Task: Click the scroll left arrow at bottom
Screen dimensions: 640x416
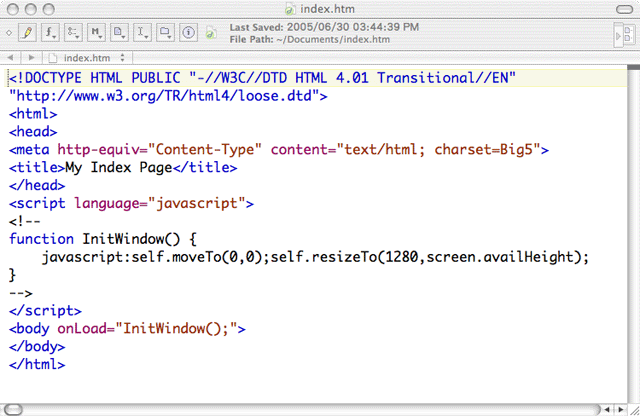Action: click(607, 409)
